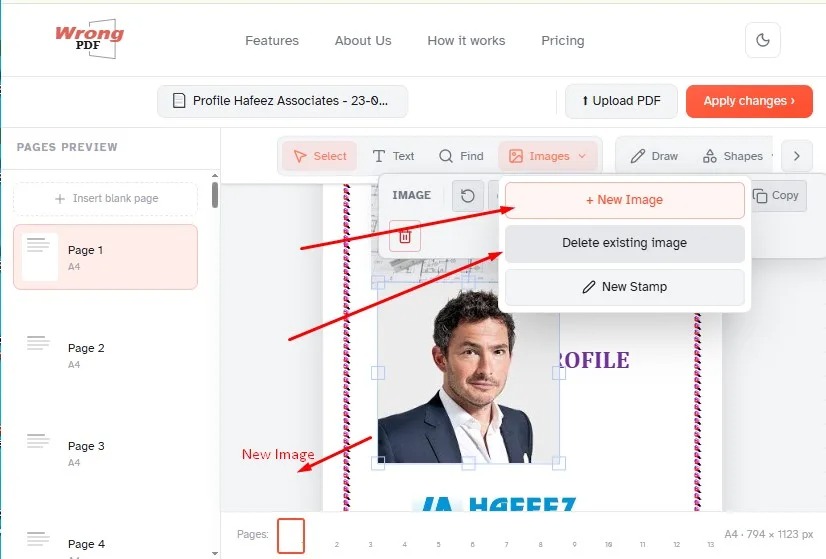
Task: Open the Pricing page
Action: tap(563, 41)
